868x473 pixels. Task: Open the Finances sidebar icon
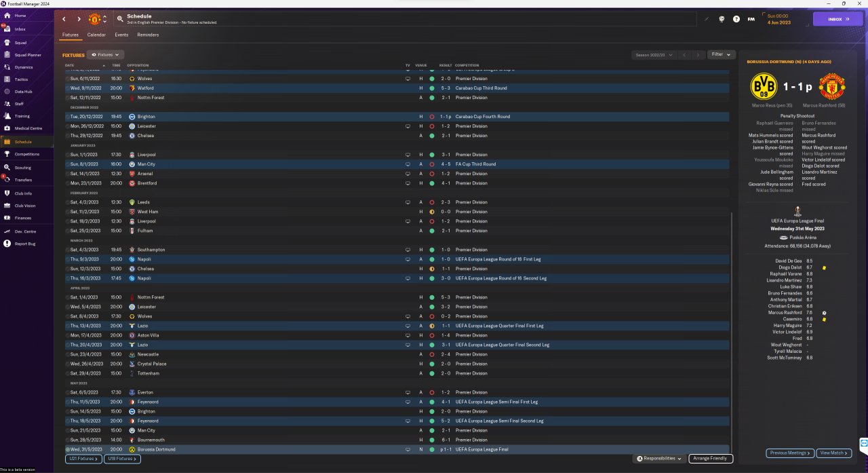click(x=7, y=218)
